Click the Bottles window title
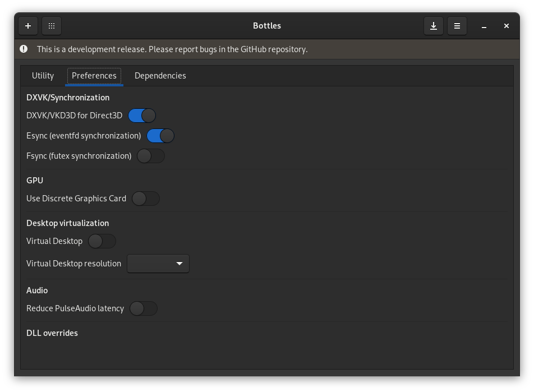Image resolution: width=534 pixels, height=392 pixels. [x=267, y=26]
